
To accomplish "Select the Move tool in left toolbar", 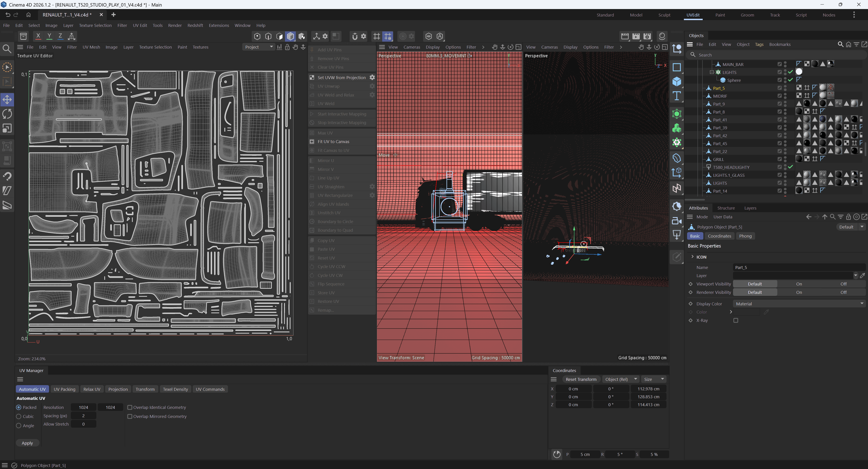I will [7, 100].
